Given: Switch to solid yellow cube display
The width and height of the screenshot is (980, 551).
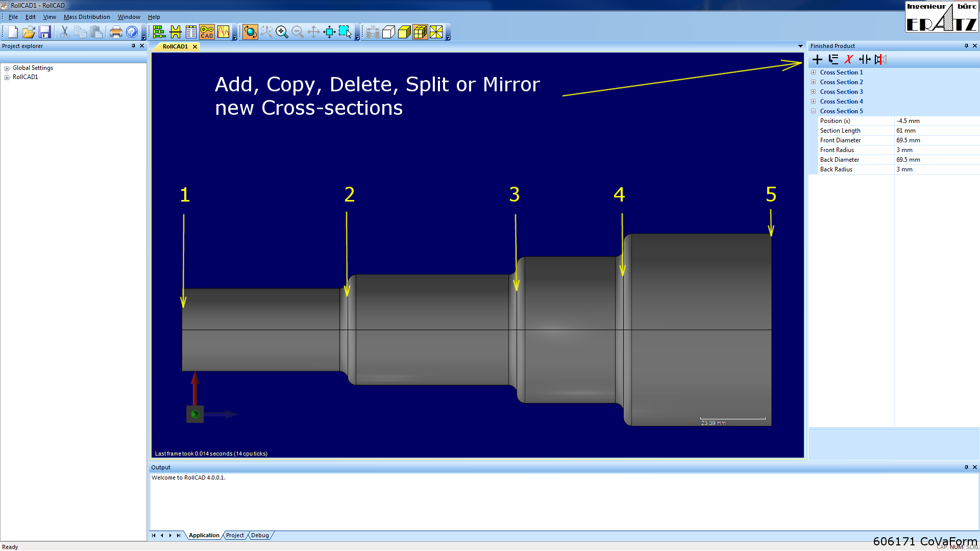Looking at the screenshot, I should 404,32.
